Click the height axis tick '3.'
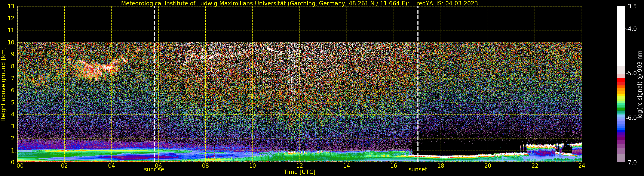The height and width of the screenshot is (176, 644). tap(14, 126)
